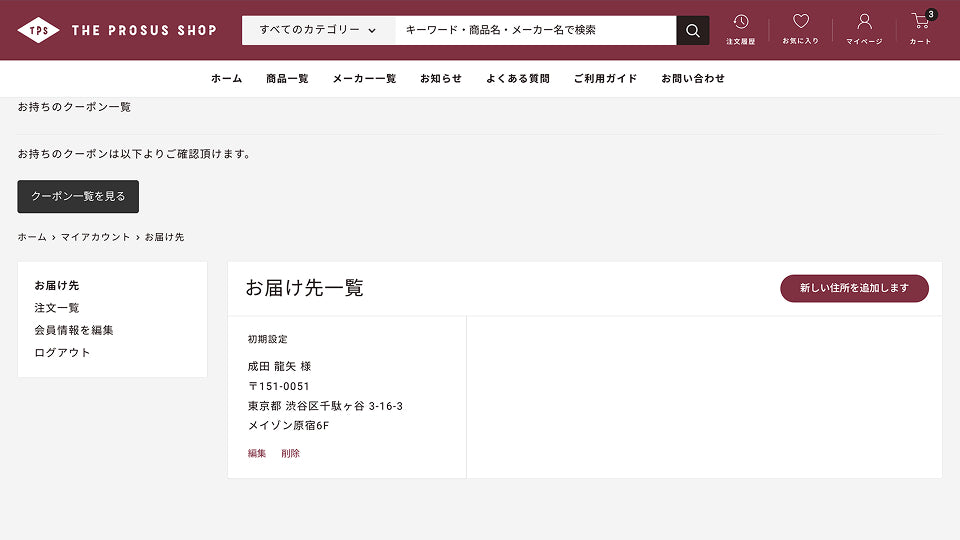Open the shopping cart icon
The height and width of the screenshot is (540, 960).
(920, 22)
